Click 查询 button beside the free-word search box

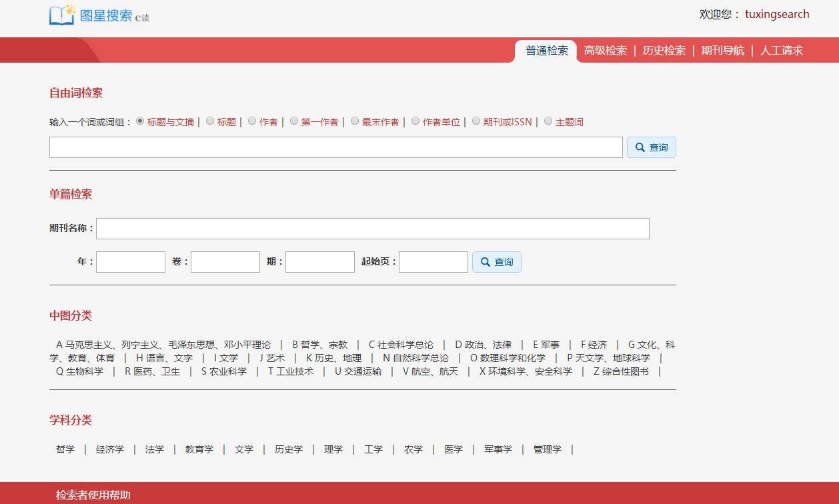tap(651, 147)
